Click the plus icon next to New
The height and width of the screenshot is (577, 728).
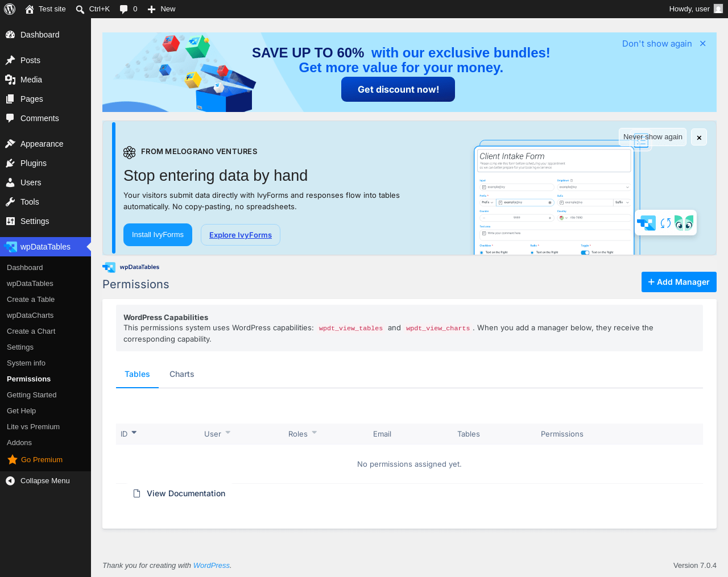pos(152,9)
